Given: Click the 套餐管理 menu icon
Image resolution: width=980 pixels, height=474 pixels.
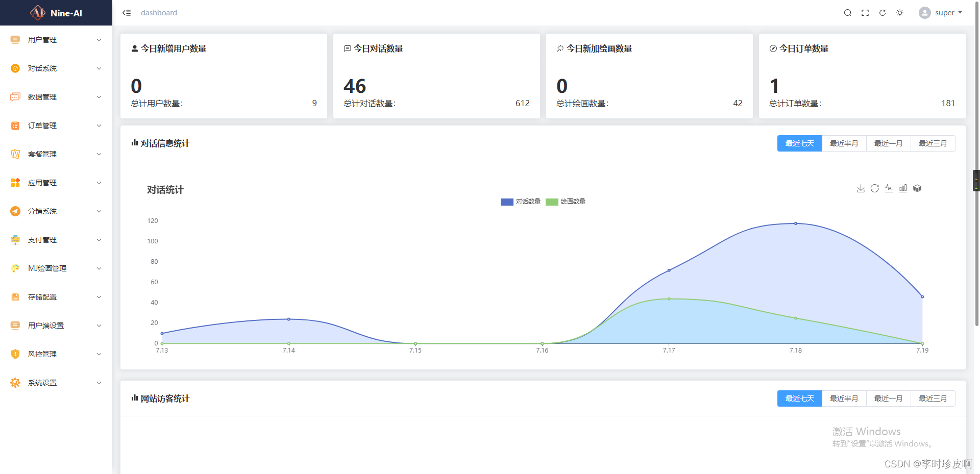Looking at the screenshot, I should coord(15,154).
